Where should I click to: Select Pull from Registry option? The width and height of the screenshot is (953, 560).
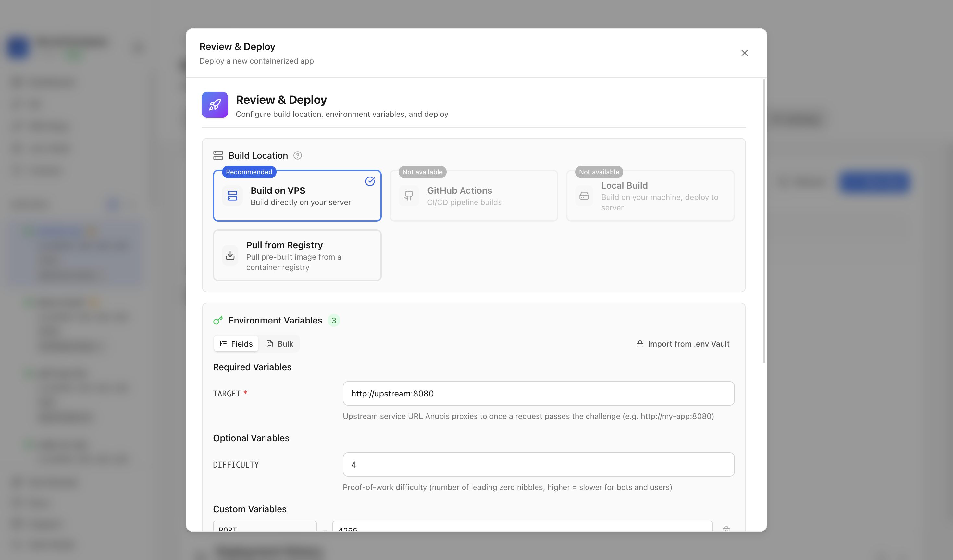[297, 255]
